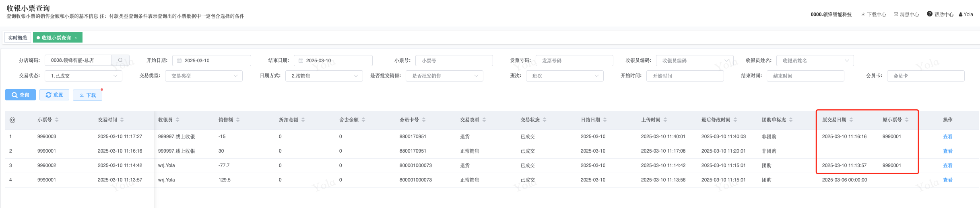The height and width of the screenshot is (208, 980).
Task: Click the 下载 download button
Action: tap(87, 95)
